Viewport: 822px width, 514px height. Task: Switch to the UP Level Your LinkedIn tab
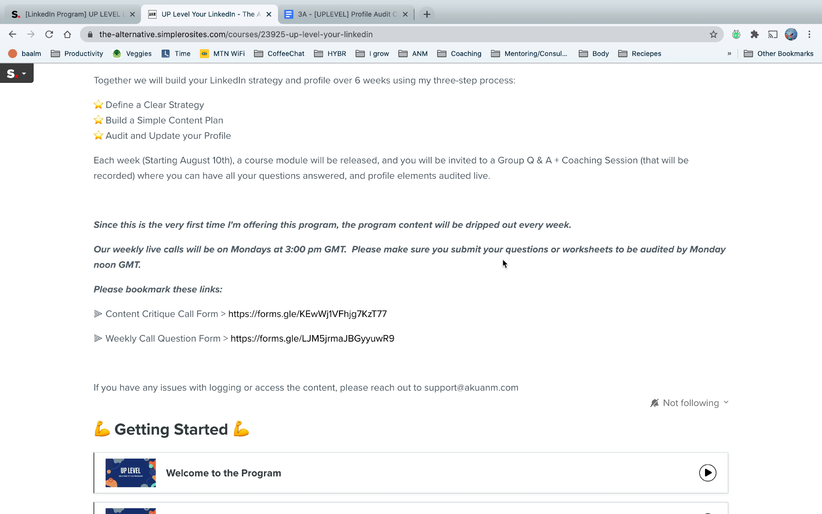(210, 14)
